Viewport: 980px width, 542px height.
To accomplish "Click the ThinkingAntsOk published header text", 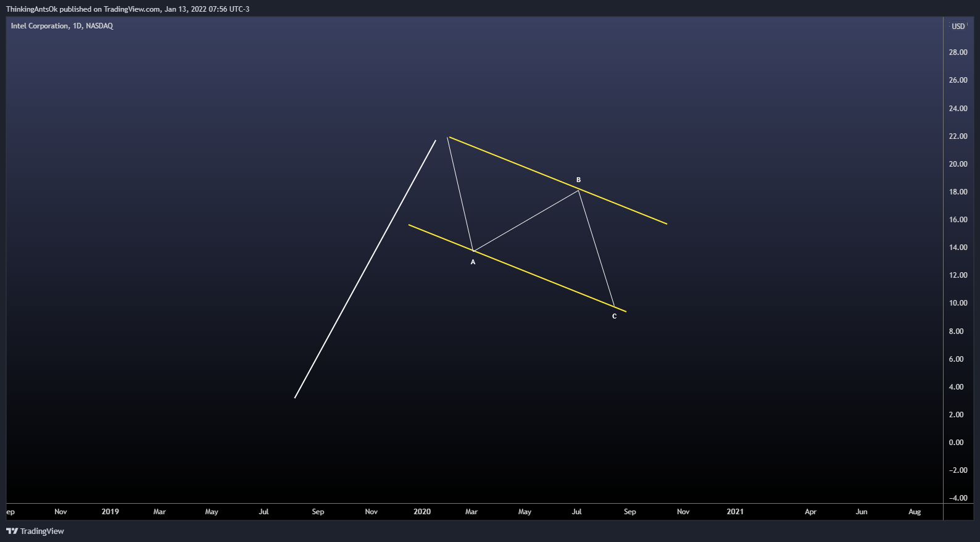I will [128, 9].
